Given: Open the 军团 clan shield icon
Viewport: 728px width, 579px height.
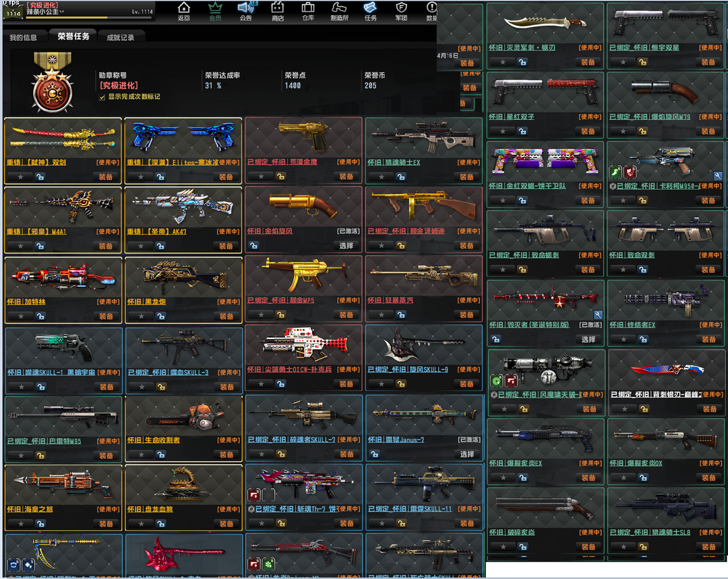Looking at the screenshot, I should [x=401, y=8].
